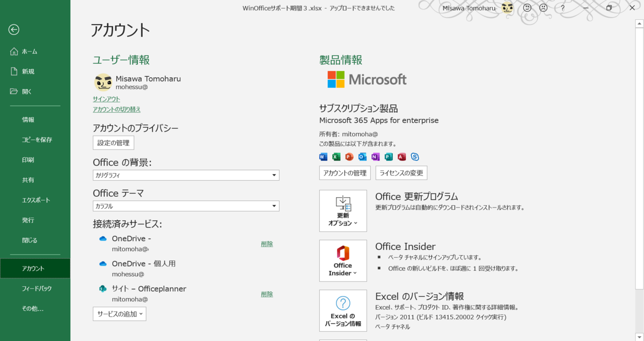Click the profile picture under ユーザー情報

tap(103, 82)
